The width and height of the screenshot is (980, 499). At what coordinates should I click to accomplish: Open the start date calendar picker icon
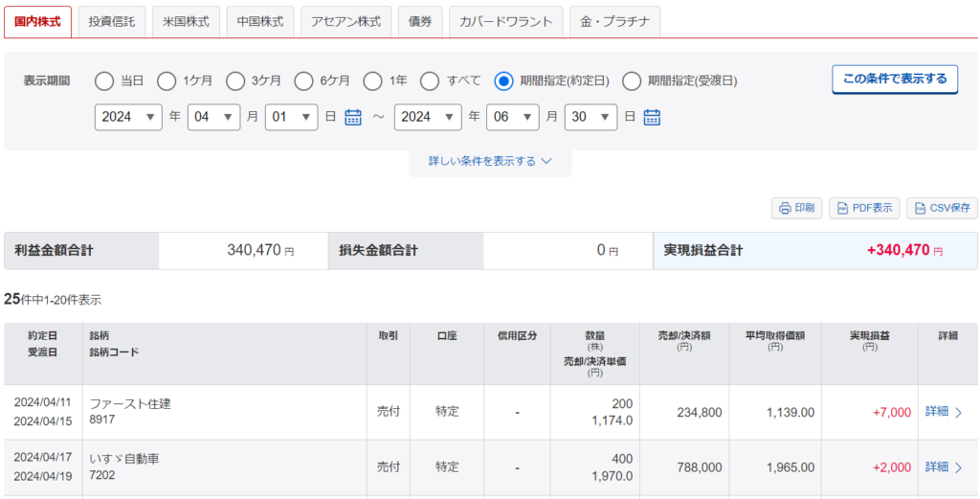[353, 117]
